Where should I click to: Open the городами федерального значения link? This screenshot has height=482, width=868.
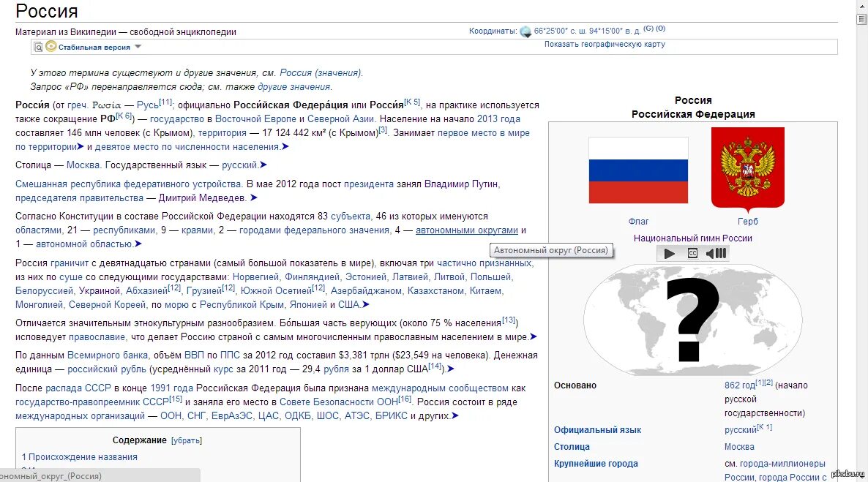[315, 230]
